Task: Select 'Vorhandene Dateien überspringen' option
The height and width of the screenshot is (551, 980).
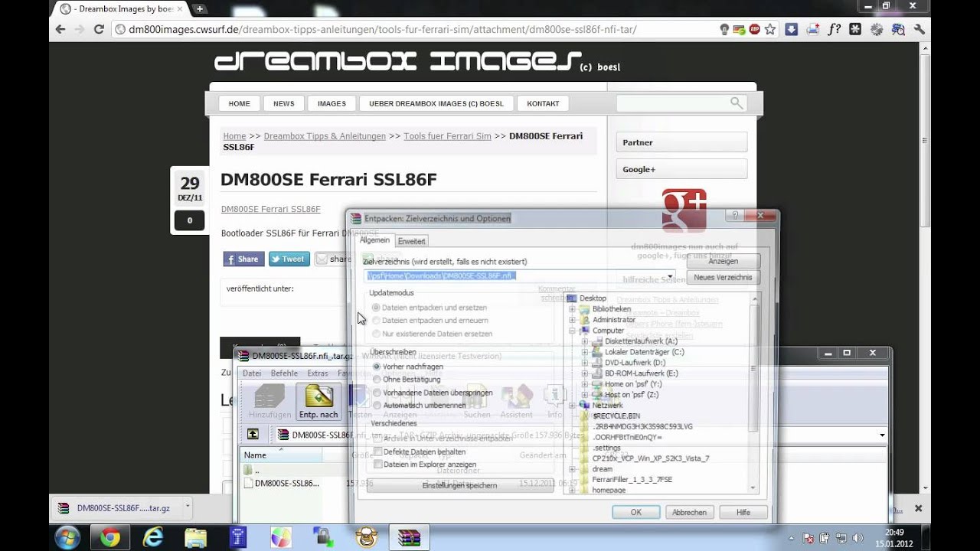Action: tap(376, 393)
